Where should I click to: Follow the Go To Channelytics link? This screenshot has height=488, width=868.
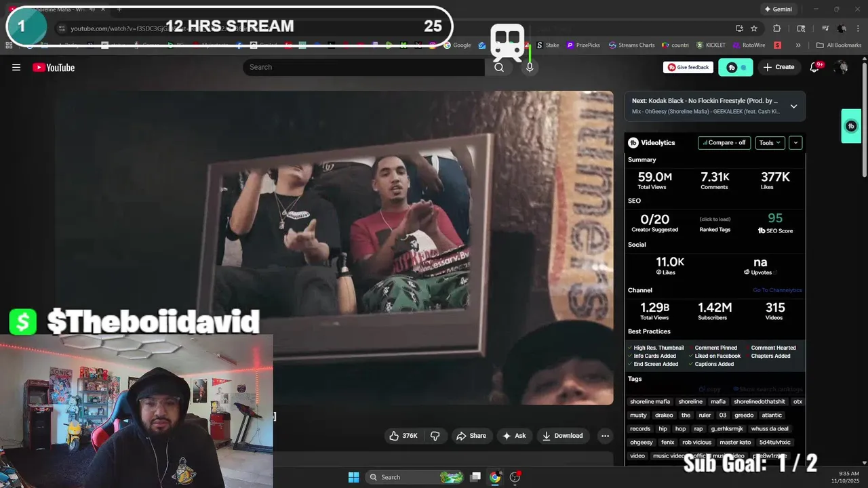[x=777, y=290]
